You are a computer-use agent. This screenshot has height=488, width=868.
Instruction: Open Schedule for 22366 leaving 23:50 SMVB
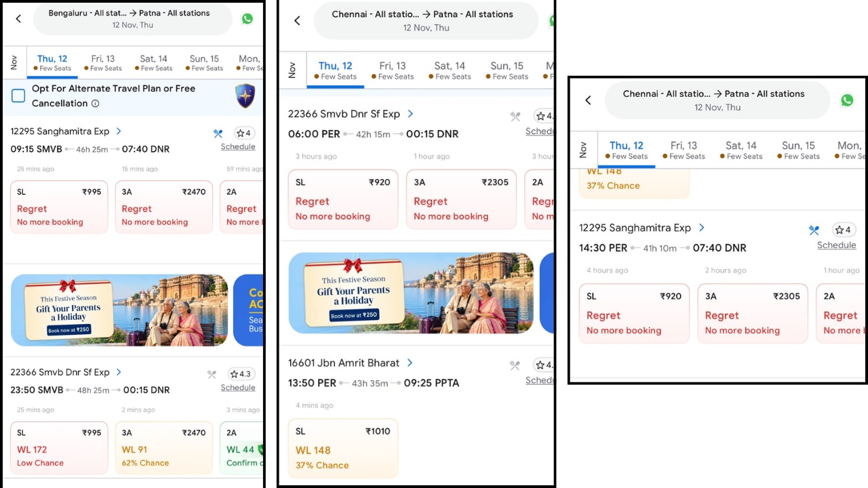(x=238, y=388)
